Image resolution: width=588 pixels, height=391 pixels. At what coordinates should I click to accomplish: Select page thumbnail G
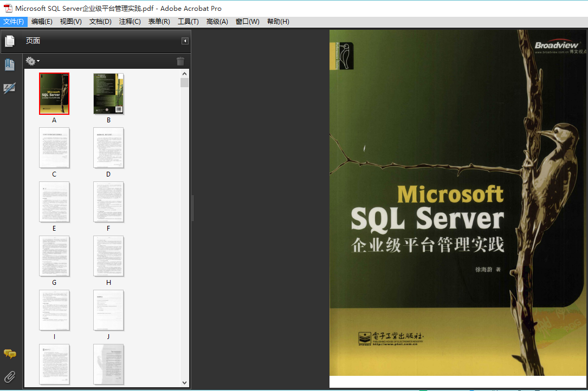[54, 256]
